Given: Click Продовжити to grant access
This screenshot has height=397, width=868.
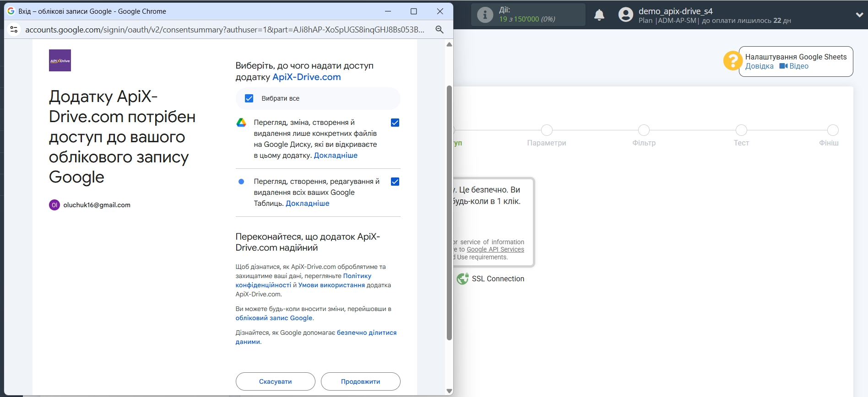Looking at the screenshot, I should tap(361, 381).
